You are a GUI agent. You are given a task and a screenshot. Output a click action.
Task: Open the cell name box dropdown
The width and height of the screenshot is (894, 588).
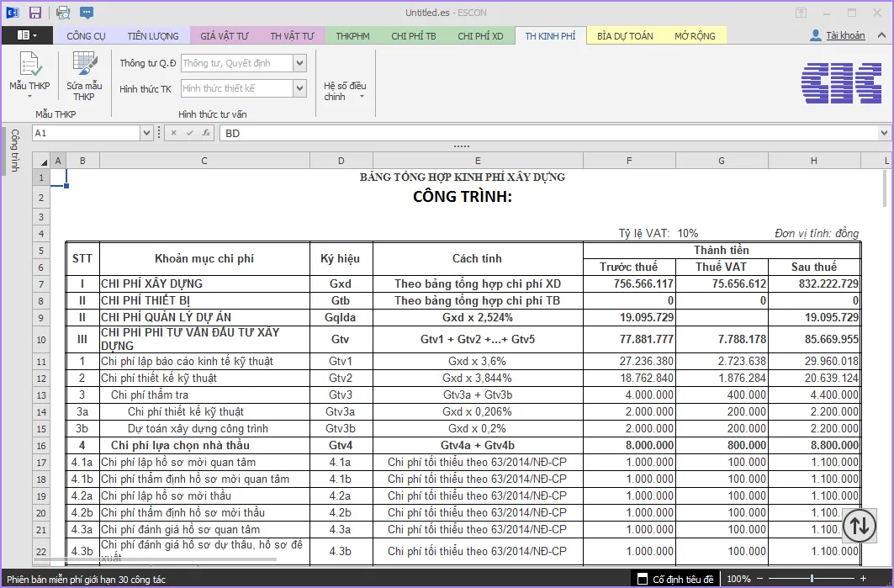coord(146,133)
